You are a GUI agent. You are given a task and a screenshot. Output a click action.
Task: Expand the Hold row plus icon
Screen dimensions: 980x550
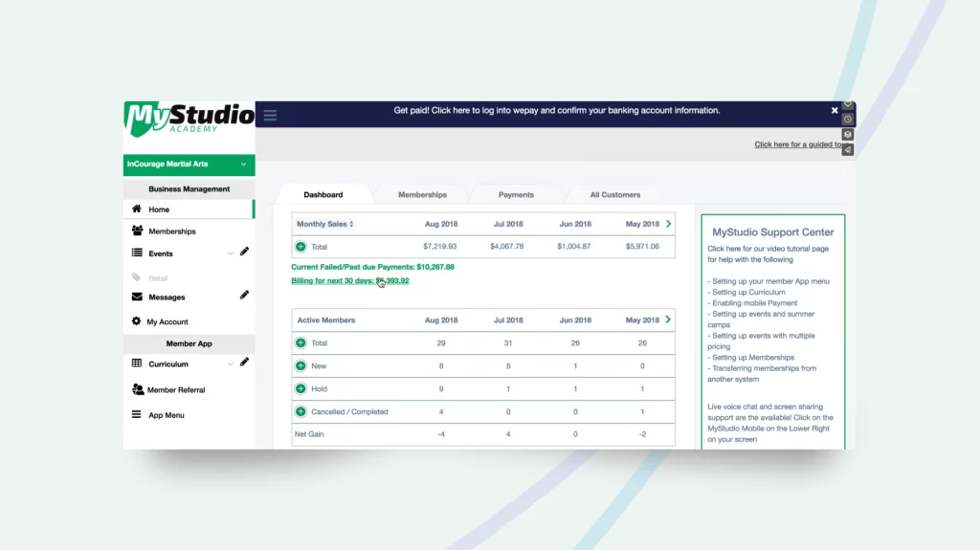[301, 388]
